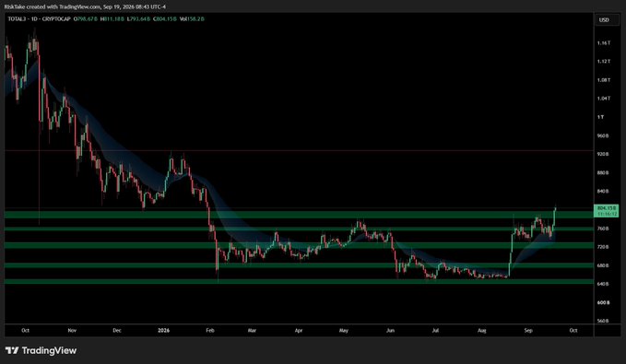626x364 pixels.
Task: Click the Dec date on the time axis
Action: (x=117, y=331)
